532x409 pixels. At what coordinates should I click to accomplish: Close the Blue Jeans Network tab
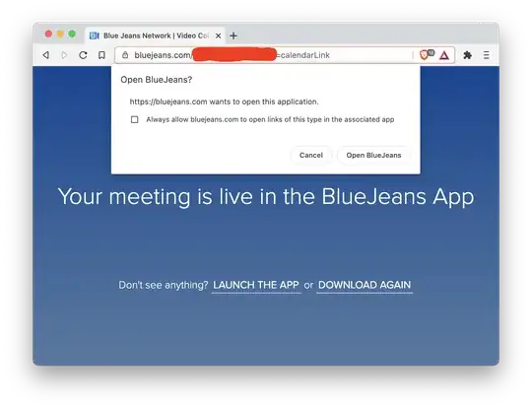pyautogui.click(x=218, y=35)
